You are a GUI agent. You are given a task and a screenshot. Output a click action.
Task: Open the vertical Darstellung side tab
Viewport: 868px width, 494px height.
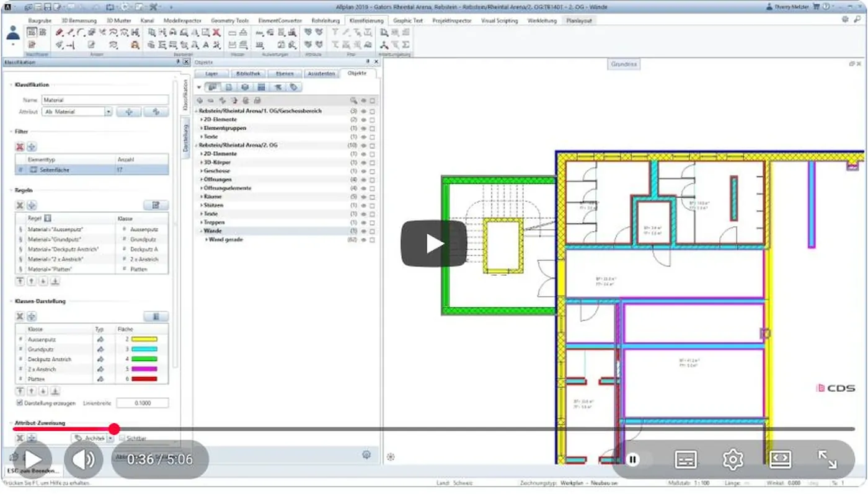point(185,137)
